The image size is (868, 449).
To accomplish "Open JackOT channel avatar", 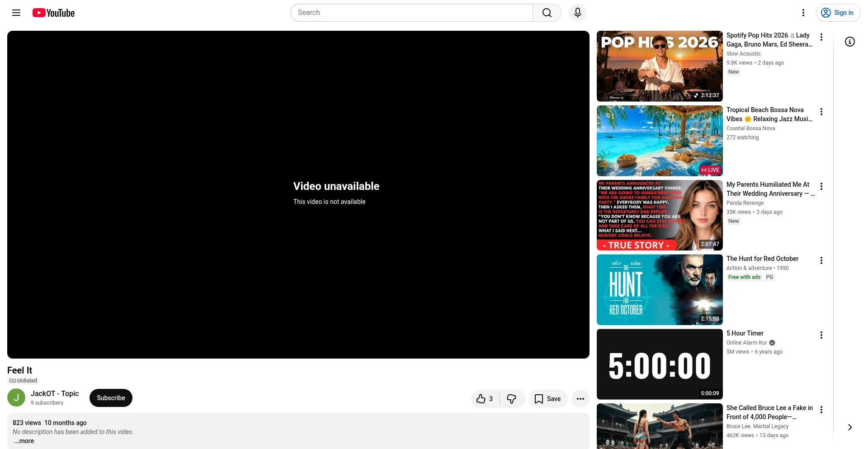I will coord(16,397).
